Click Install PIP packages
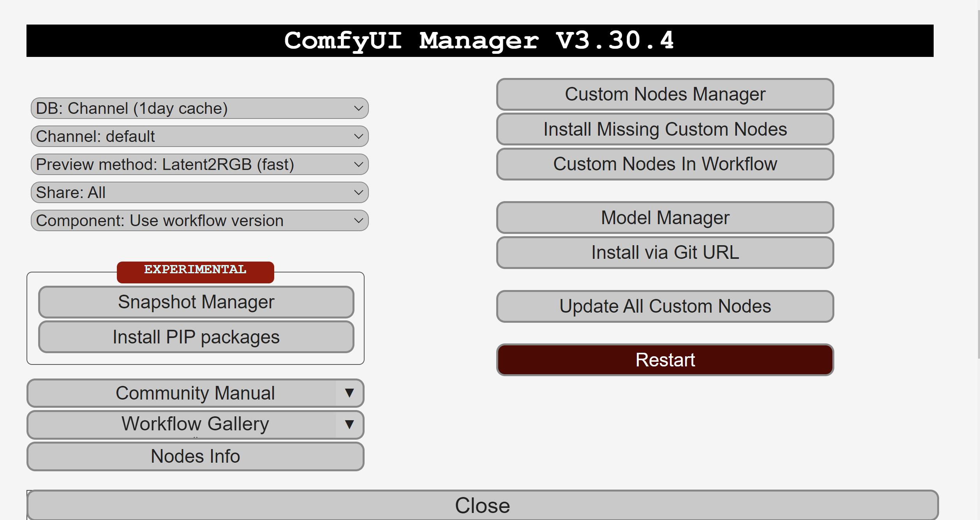980x520 pixels. click(x=196, y=337)
